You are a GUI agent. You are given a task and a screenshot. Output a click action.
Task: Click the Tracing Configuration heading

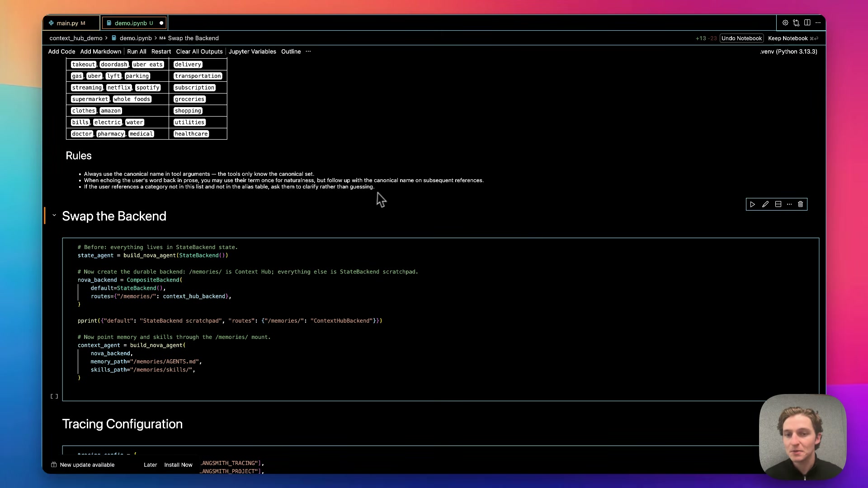pyautogui.click(x=122, y=424)
